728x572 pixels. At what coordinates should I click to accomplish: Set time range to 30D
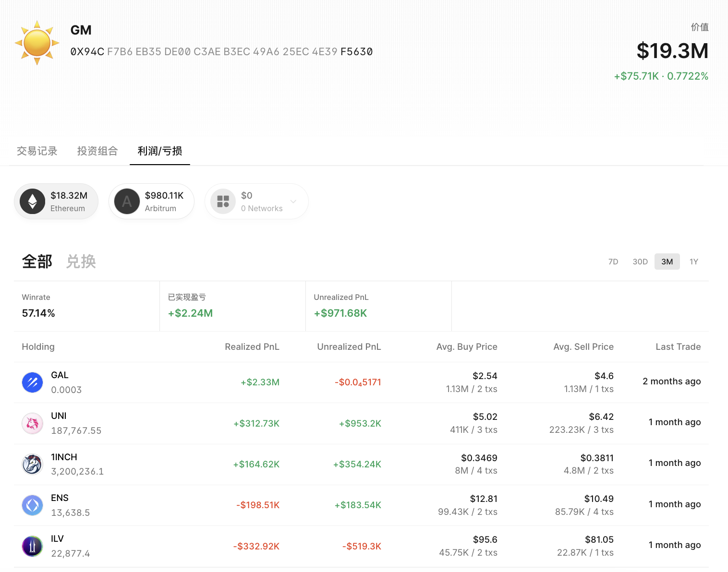640,262
